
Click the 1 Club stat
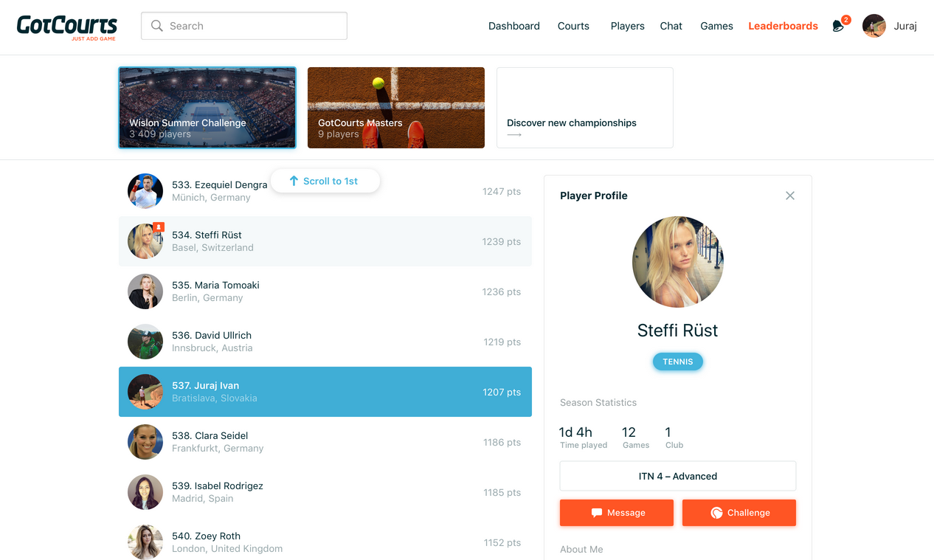674,438
